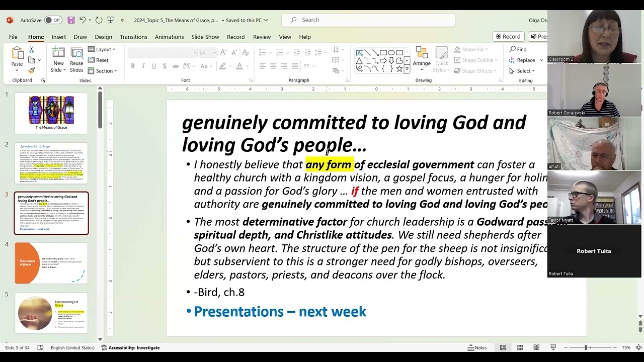Image resolution: width=644 pixels, height=362 pixels.
Task: Click Find in Editing group
Action: (518, 49)
